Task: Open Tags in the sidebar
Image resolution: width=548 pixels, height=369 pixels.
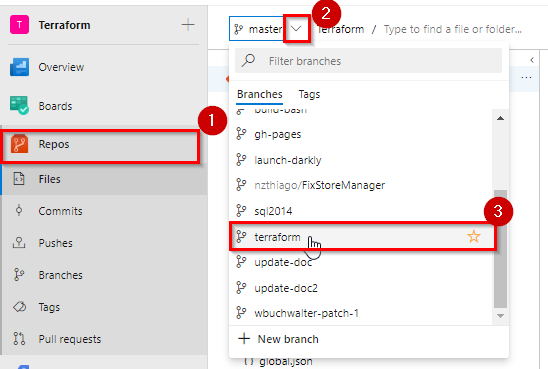Action: 104,307
